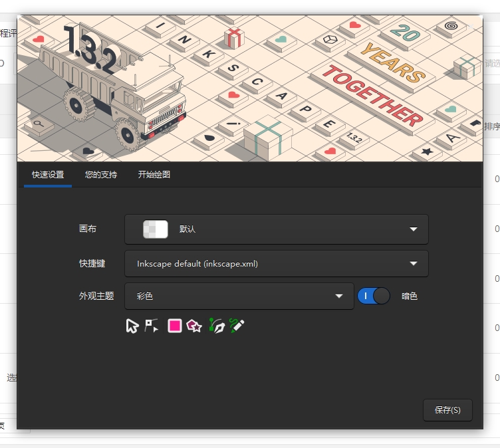Open the 画布 canvas dropdown

(x=276, y=229)
